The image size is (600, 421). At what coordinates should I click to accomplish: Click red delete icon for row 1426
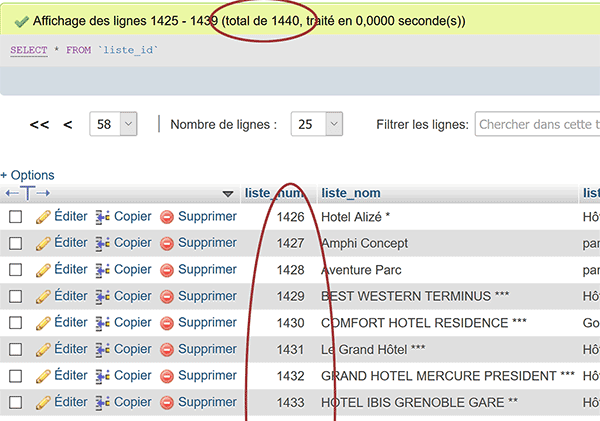click(x=167, y=217)
